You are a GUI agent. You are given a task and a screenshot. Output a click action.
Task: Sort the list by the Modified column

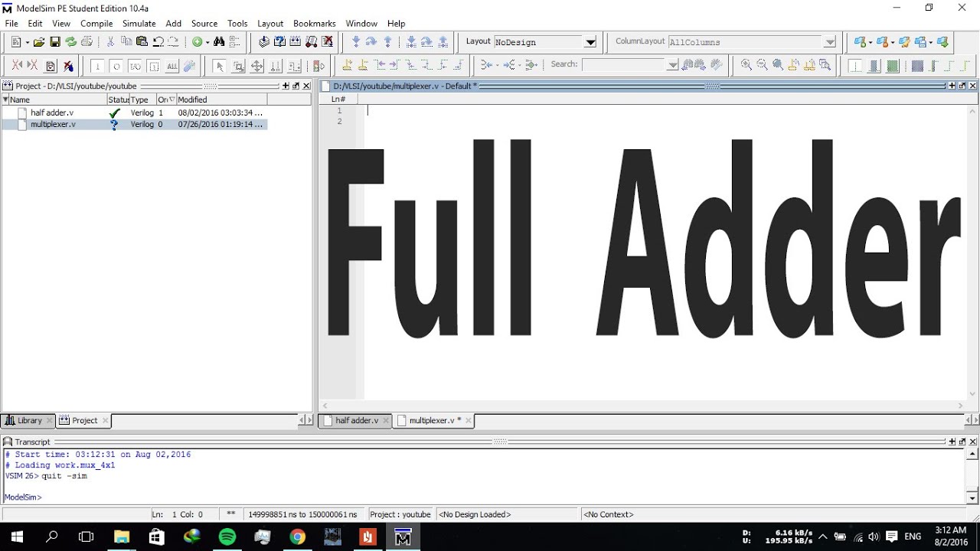[x=222, y=99]
